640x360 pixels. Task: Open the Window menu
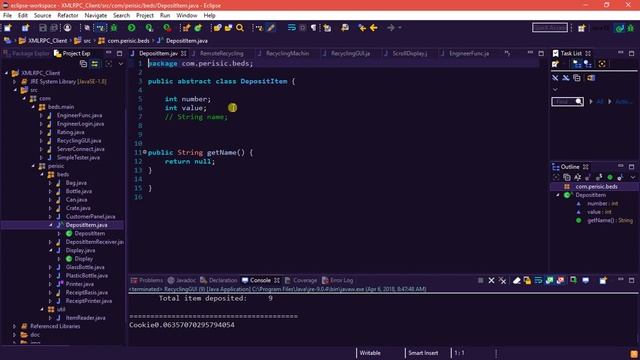[x=187, y=15]
